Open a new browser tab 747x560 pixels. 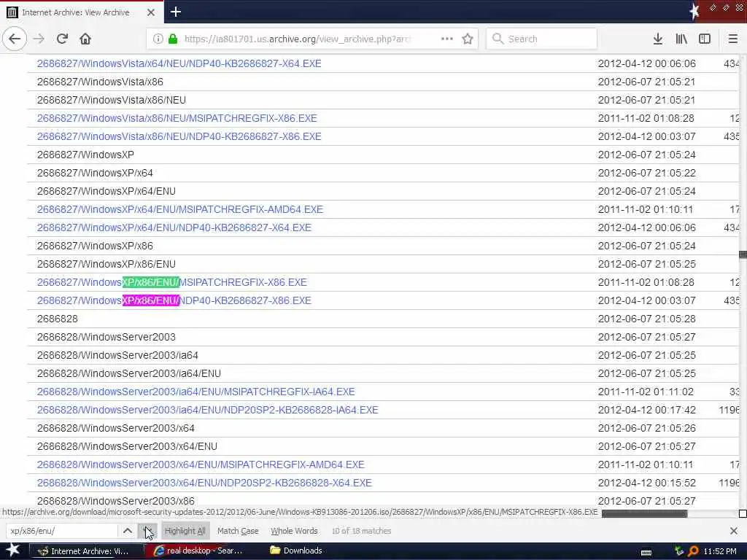(175, 12)
